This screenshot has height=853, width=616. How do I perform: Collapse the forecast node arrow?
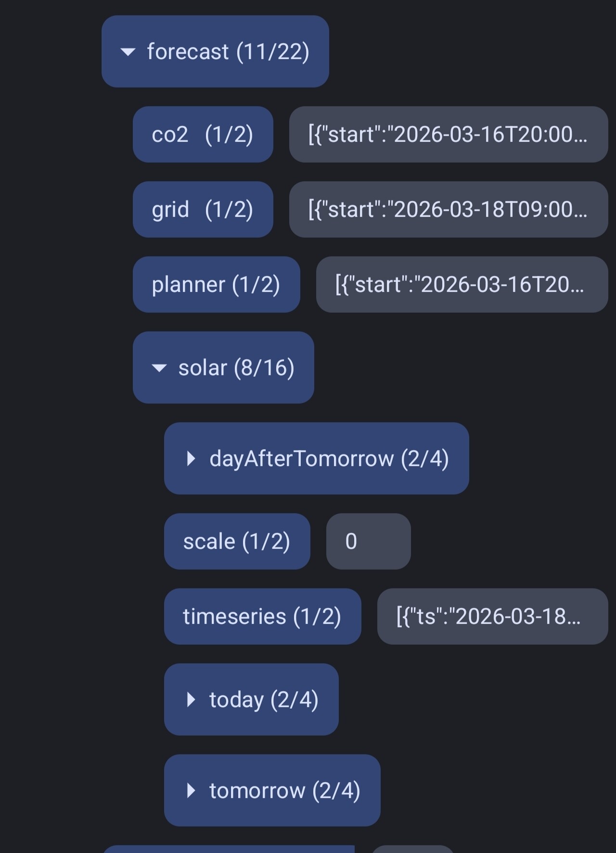tap(128, 52)
